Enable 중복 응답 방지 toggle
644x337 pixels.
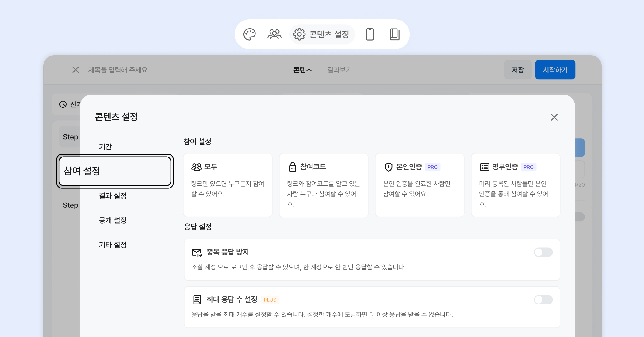[543, 252]
